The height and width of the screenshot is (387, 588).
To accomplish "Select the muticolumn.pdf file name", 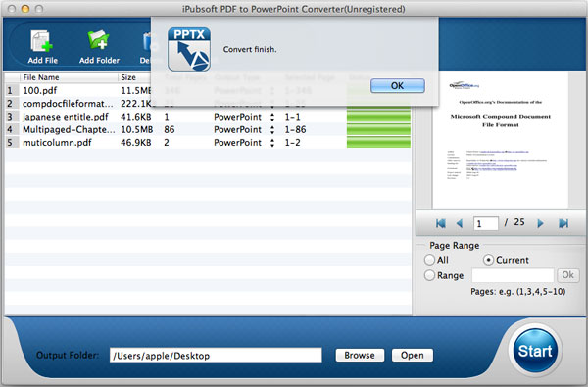I will pyautogui.click(x=57, y=143).
